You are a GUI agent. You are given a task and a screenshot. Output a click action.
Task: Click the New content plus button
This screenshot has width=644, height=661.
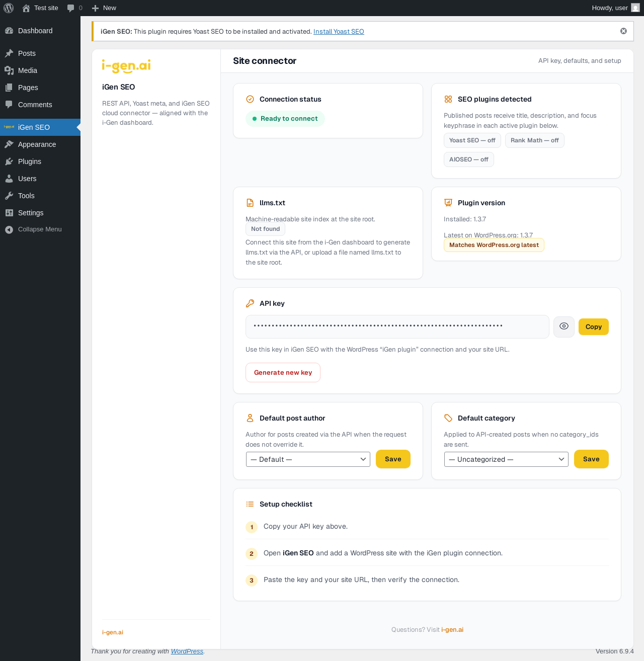[x=104, y=8]
